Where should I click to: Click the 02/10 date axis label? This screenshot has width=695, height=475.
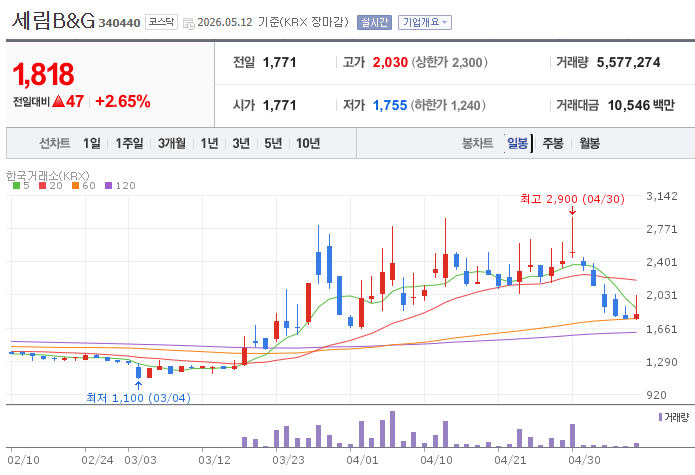(x=23, y=460)
